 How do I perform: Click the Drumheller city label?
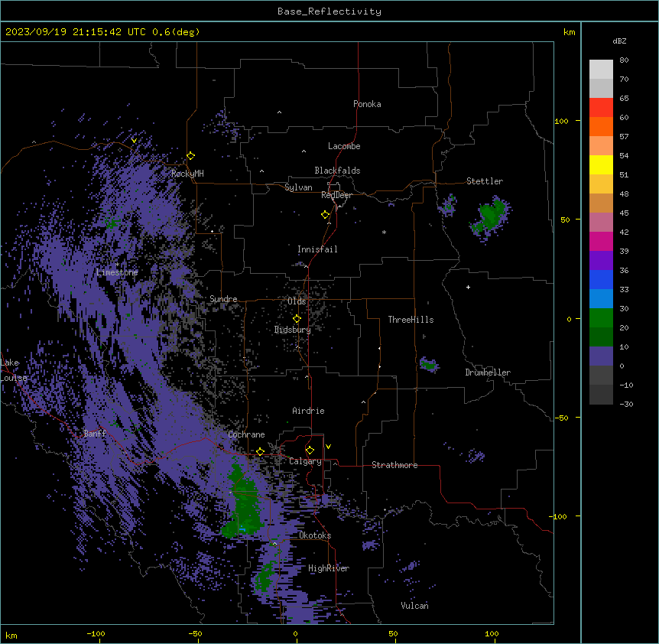point(488,372)
